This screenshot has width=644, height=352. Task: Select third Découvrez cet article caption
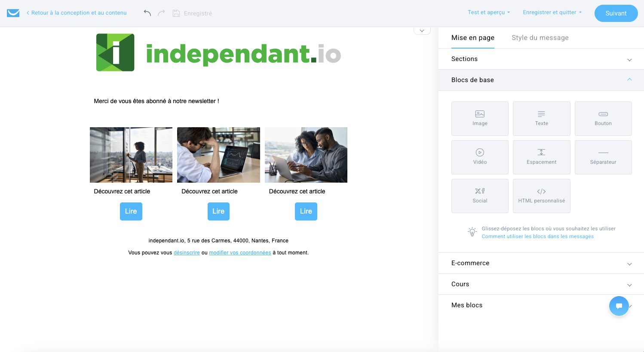[x=297, y=191]
